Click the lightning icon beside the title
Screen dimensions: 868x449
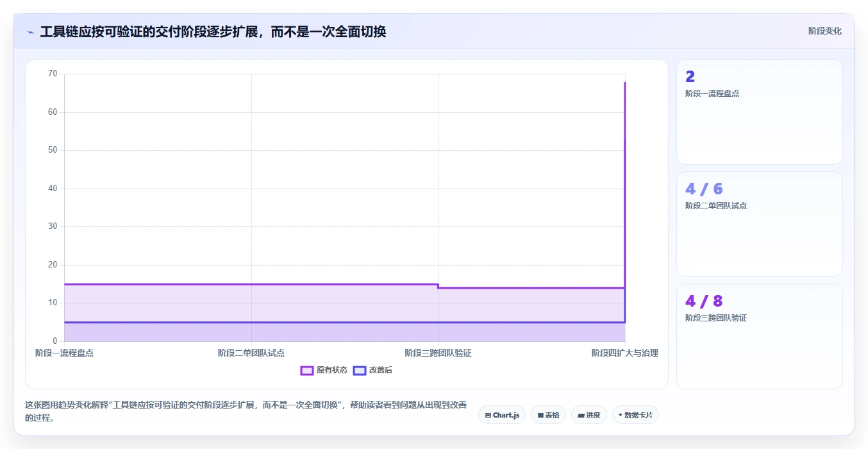pos(30,32)
